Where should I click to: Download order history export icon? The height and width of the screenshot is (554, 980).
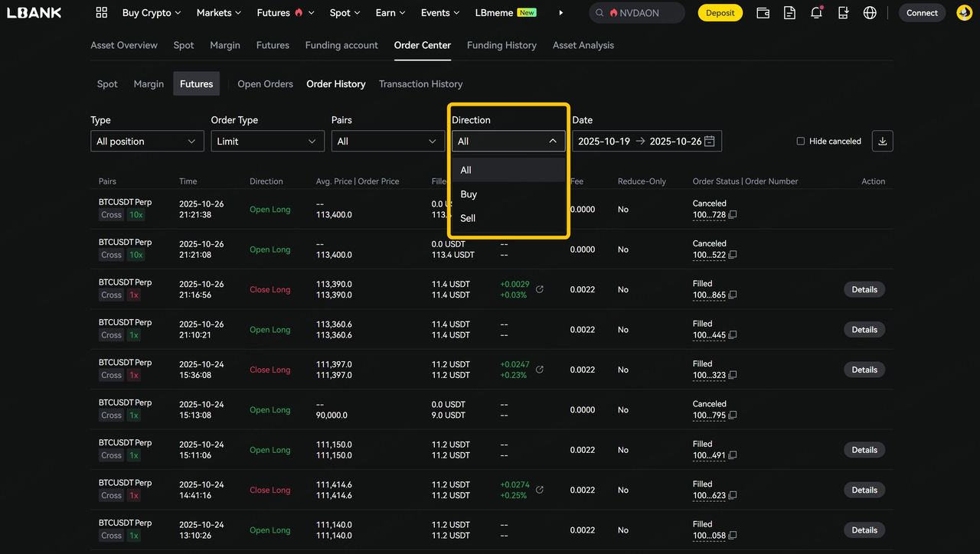[882, 142]
